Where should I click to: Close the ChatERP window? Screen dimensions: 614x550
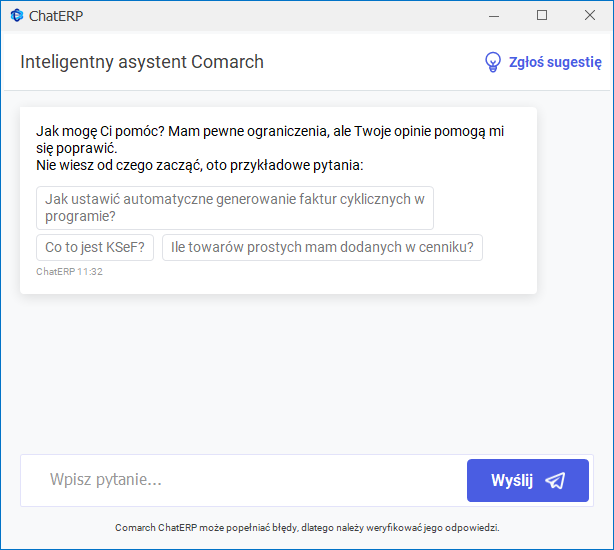coord(588,15)
